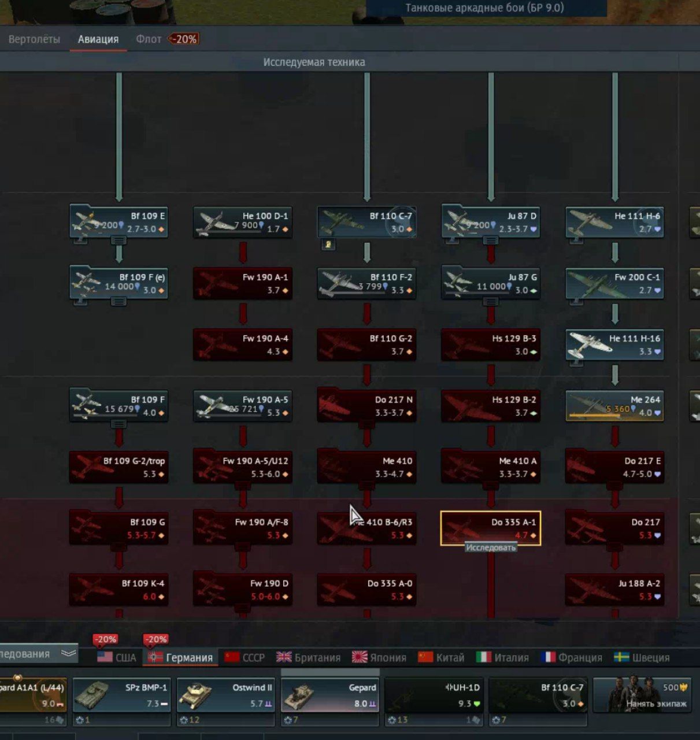Select the locked Bf 109 K-4 card

point(118,590)
